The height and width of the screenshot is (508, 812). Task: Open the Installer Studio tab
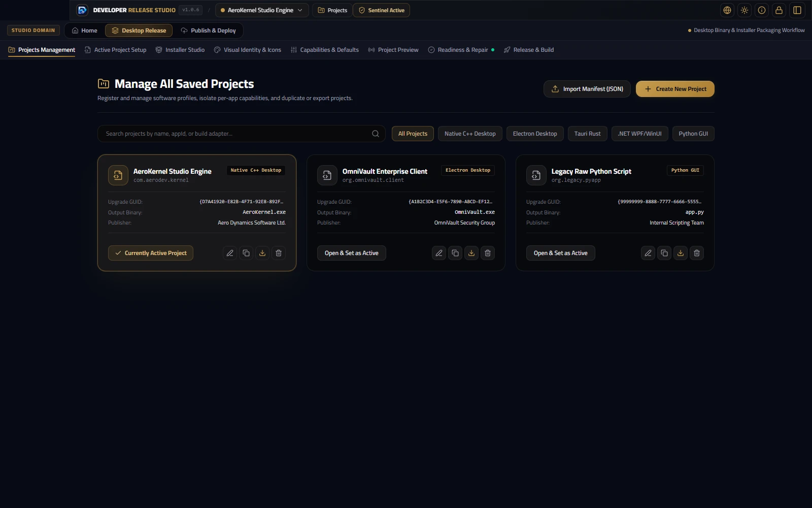click(180, 50)
